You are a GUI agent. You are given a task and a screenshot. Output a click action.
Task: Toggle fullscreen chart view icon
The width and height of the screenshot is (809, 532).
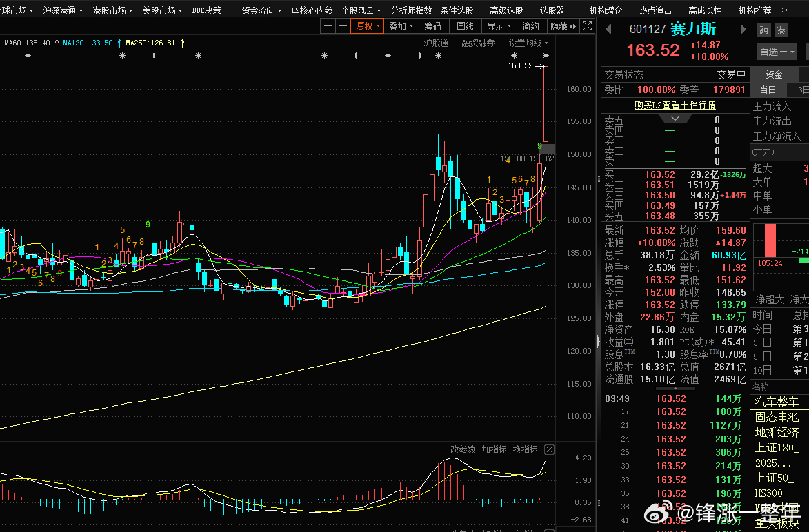point(587,25)
